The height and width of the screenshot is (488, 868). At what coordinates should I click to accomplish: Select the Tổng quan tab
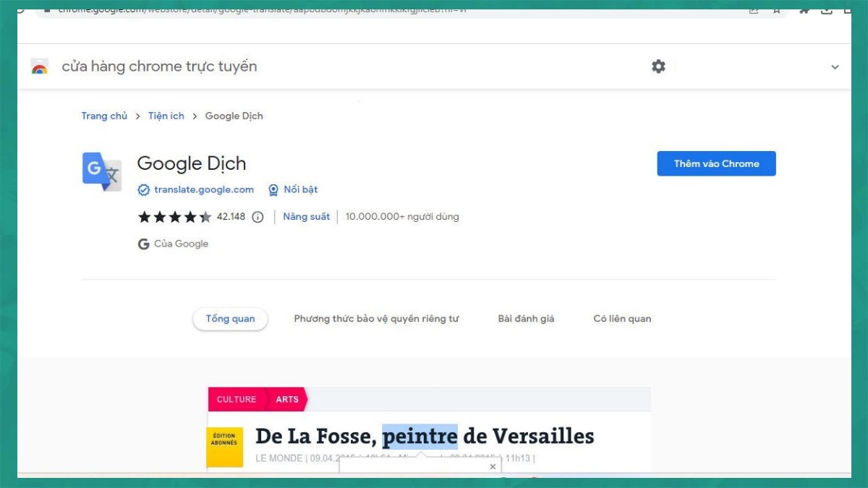point(230,318)
